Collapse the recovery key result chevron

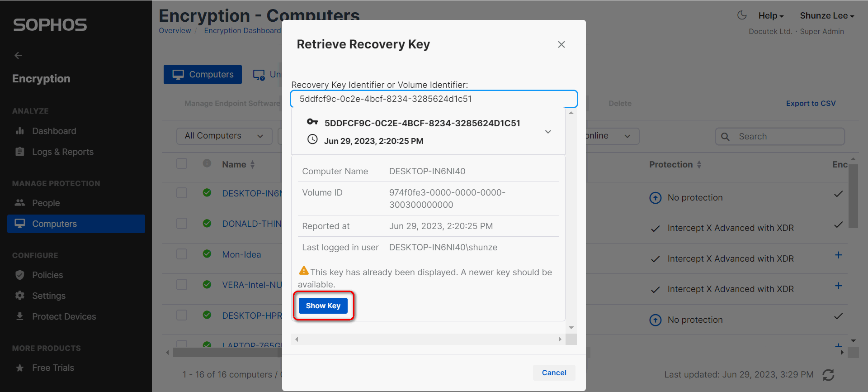tap(548, 132)
